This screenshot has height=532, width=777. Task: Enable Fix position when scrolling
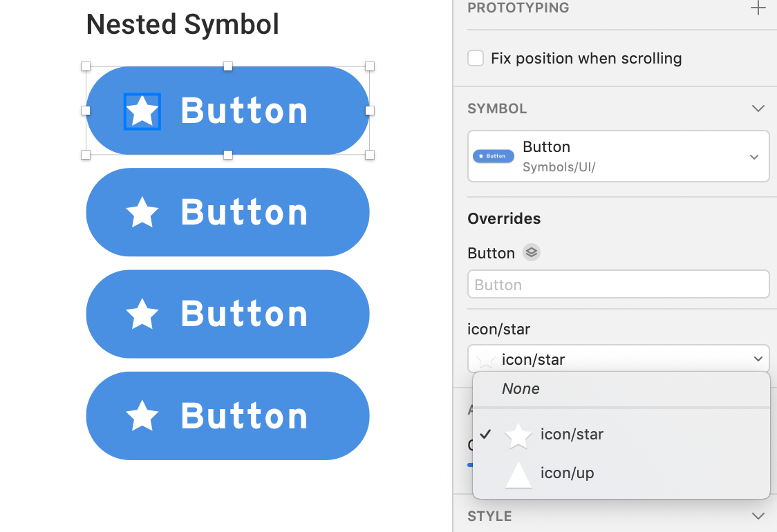point(475,59)
